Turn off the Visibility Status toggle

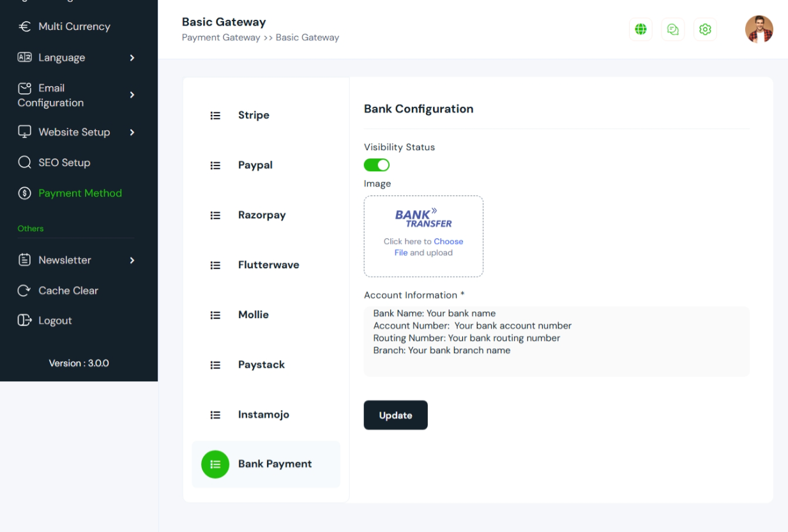tap(377, 165)
